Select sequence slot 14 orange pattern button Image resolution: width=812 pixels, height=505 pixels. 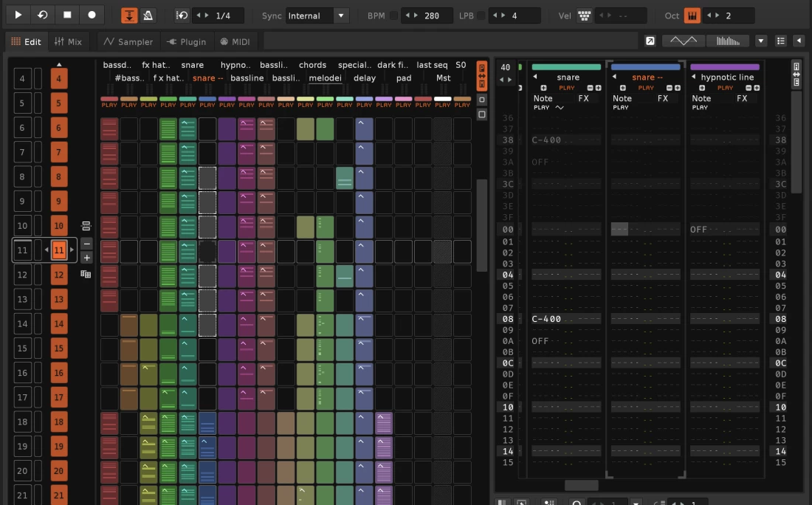(x=59, y=323)
